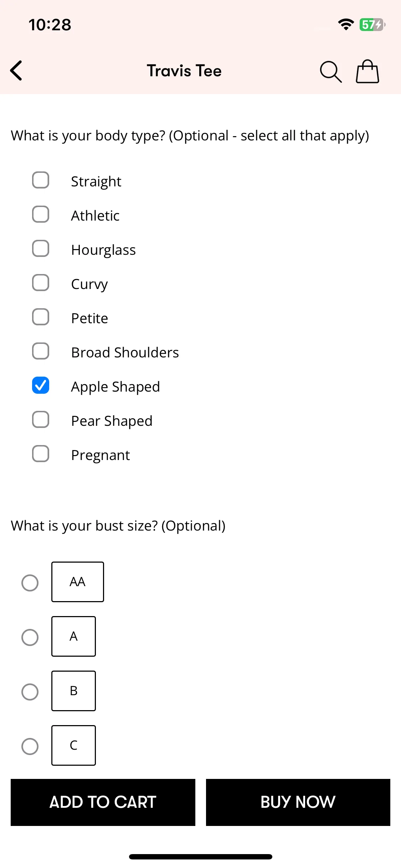Uncheck the Apple Shaped checkbox

41,386
